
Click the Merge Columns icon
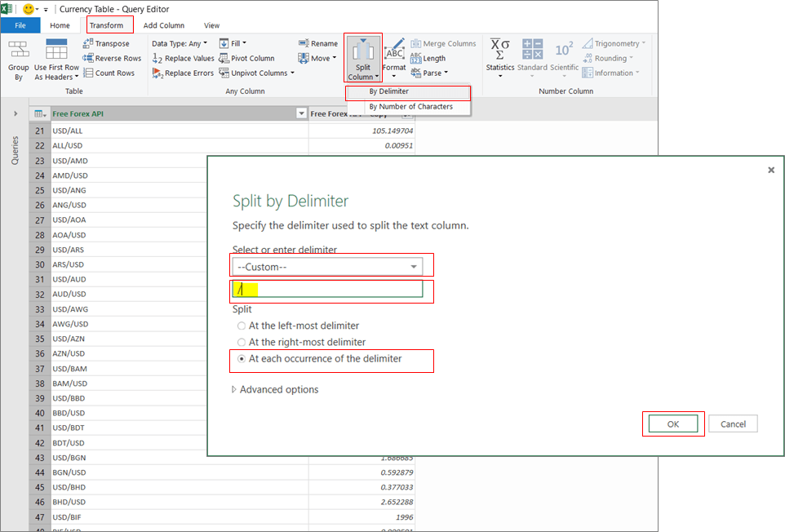point(416,43)
